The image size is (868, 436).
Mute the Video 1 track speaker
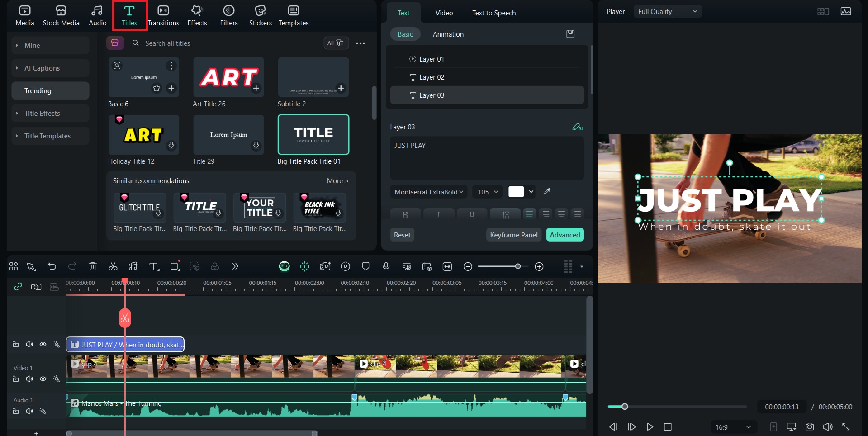(29, 379)
